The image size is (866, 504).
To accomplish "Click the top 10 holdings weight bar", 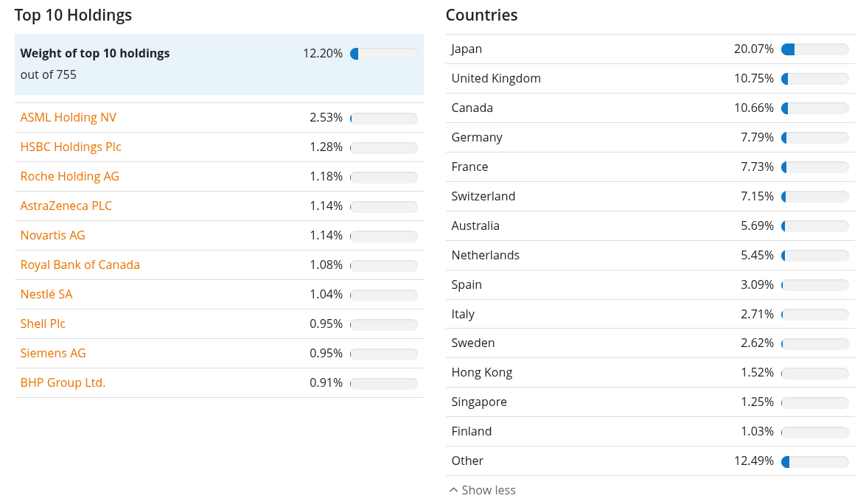I will tap(384, 54).
